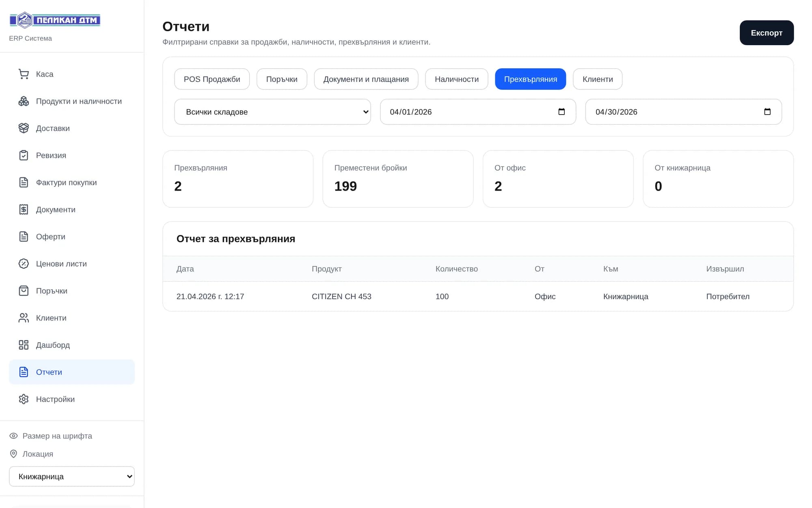This screenshot has width=812, height=508.
Task: Open the end date calendar picker icon
Action: tap(767, 112)
